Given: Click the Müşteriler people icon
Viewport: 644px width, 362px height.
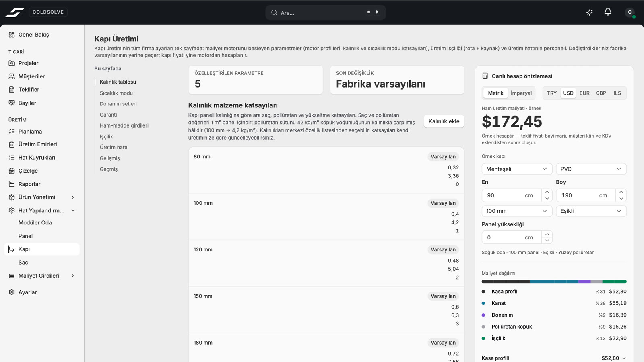Looking at the screenshot, I should (x=12, y=76).
